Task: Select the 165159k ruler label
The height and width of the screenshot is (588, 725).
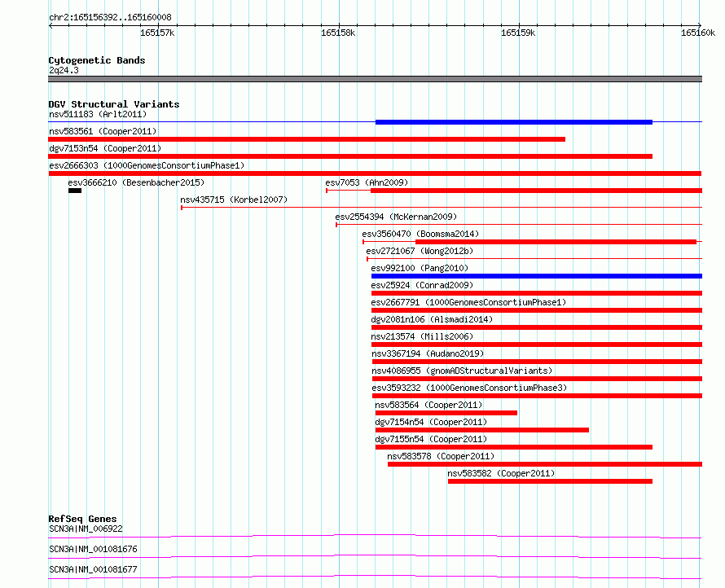Action: point(518,33)
